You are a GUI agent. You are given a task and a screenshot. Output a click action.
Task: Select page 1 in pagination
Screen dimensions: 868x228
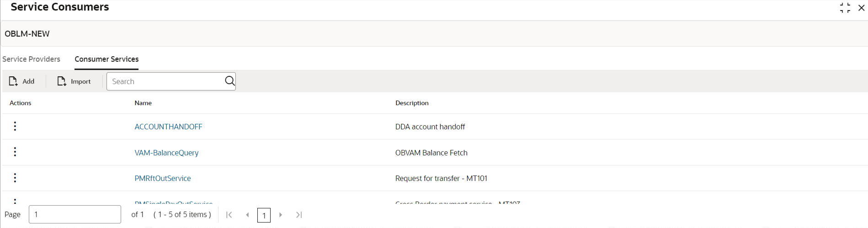tap(264, 215)
